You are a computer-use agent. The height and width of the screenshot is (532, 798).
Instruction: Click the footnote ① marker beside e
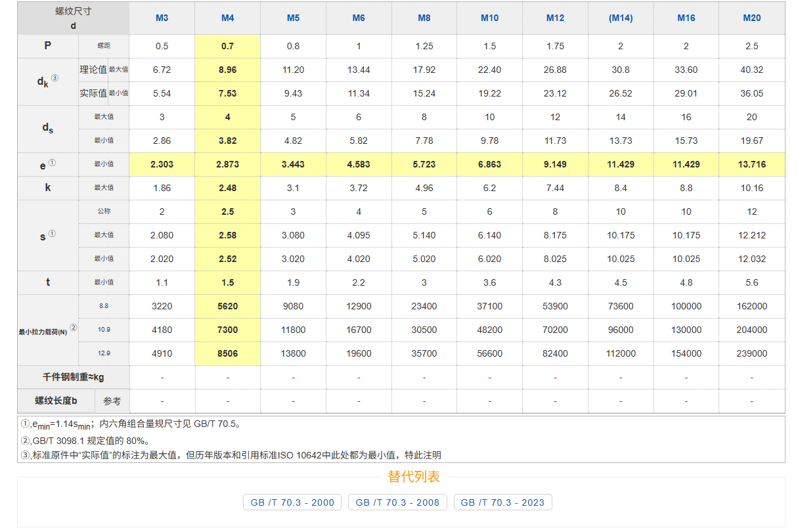tap(53, 163)
